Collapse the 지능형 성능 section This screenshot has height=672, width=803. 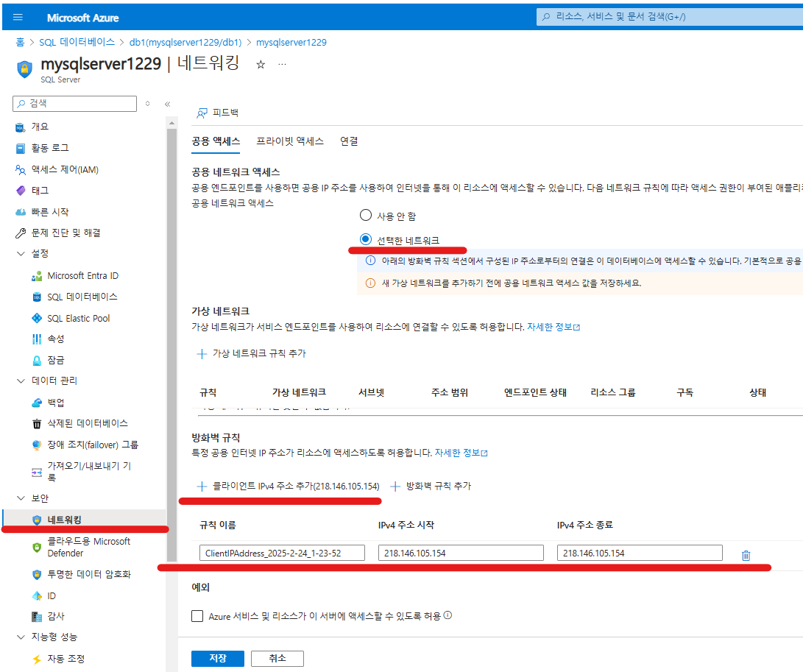21,637
